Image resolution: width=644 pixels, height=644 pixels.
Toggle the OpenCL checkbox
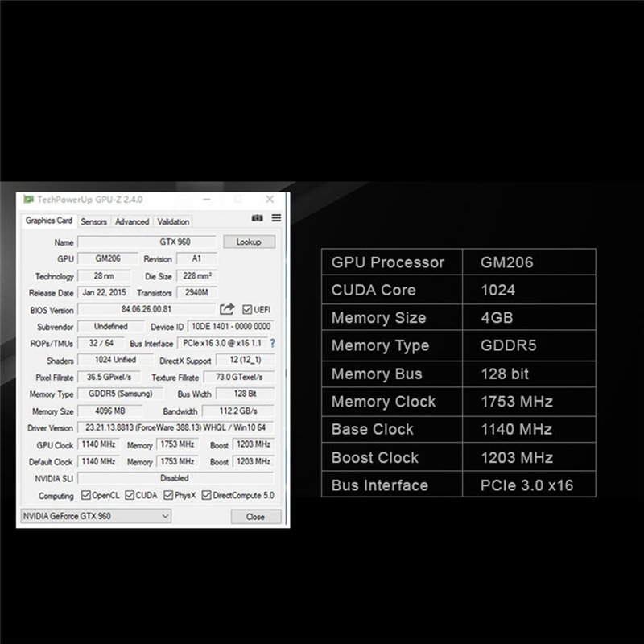[86, 495]
